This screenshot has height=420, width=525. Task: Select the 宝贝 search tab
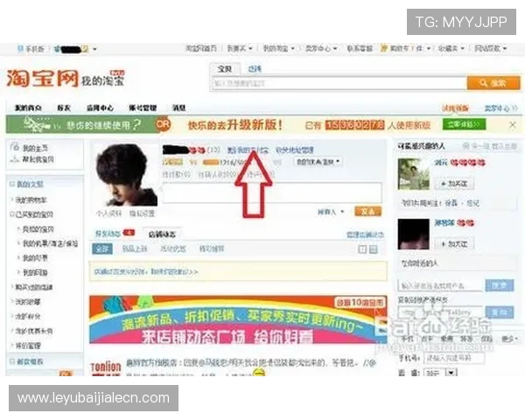[x=225, y=69]
